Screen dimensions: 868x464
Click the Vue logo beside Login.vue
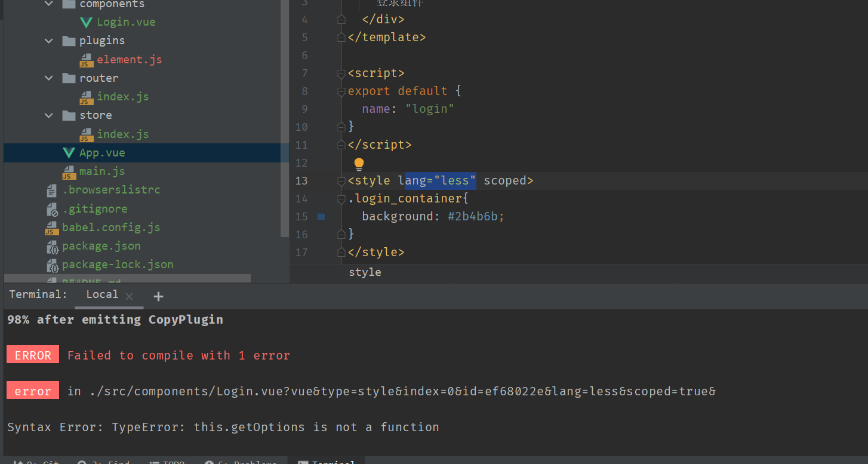click(87, 21)
